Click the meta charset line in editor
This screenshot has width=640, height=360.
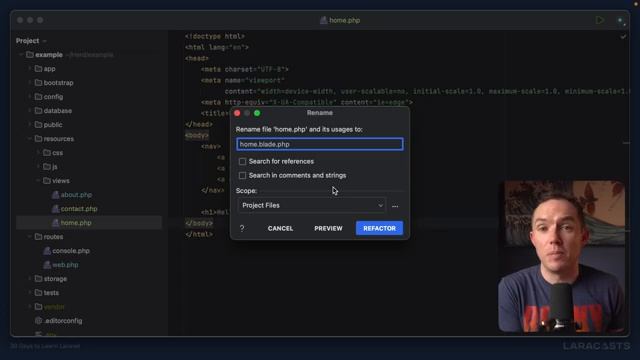245,69
